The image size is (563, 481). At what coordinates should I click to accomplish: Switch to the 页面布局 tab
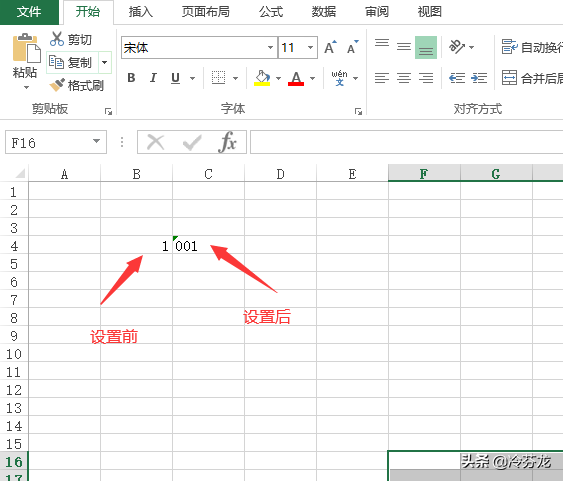tap(205, 11)
